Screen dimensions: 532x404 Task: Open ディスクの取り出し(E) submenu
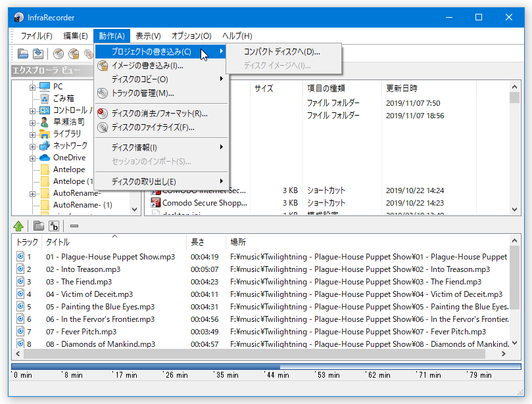[x=162, y=182]
